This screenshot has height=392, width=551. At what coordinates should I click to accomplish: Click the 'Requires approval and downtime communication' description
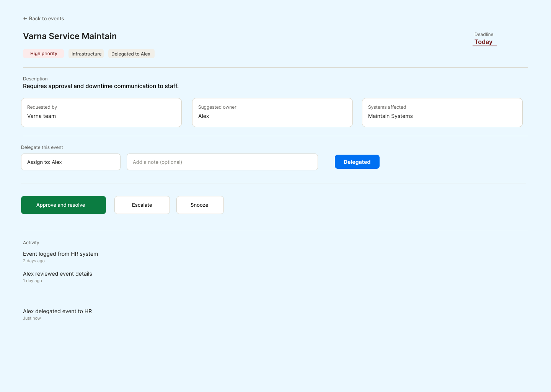(101, 86)
